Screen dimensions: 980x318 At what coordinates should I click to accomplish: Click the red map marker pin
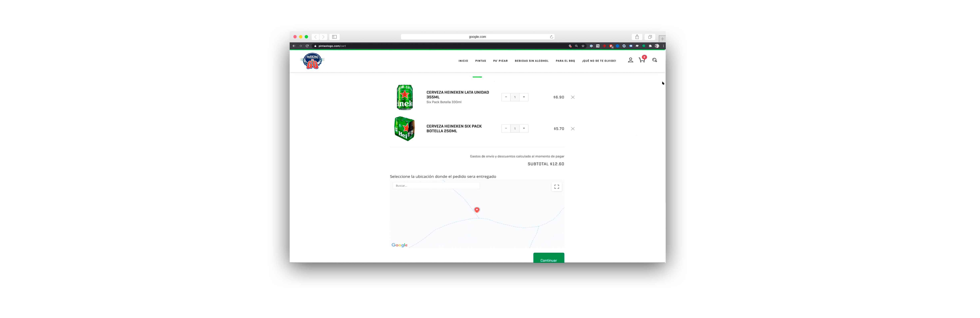477,210
